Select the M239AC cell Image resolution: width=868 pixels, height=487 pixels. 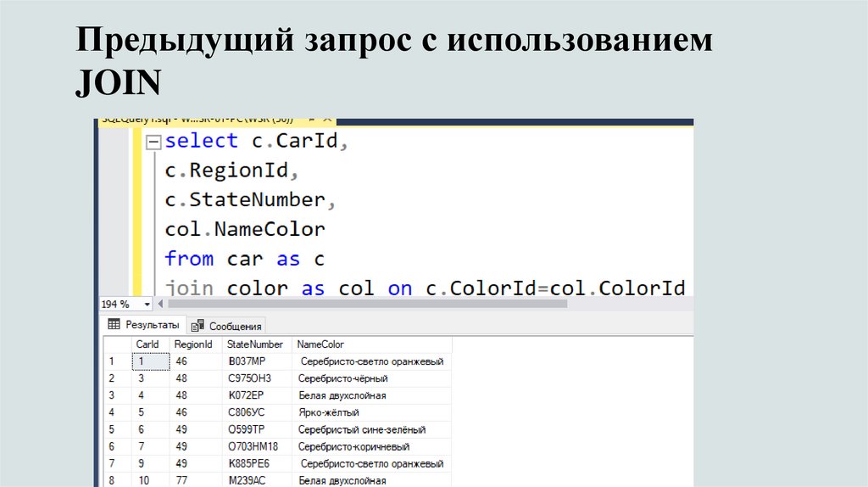click(x=257, y=480)
